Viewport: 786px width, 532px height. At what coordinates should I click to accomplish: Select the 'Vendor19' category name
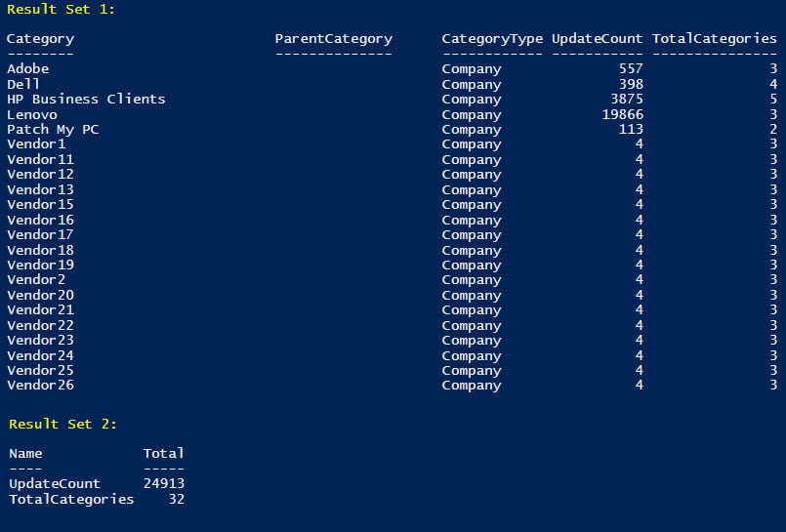click(x=40, y=265)
